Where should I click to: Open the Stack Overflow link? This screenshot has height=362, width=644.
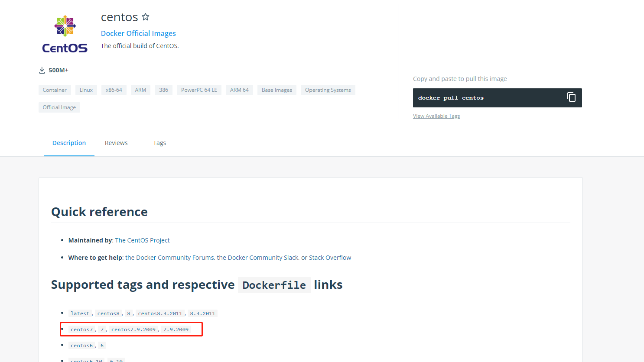330,258
